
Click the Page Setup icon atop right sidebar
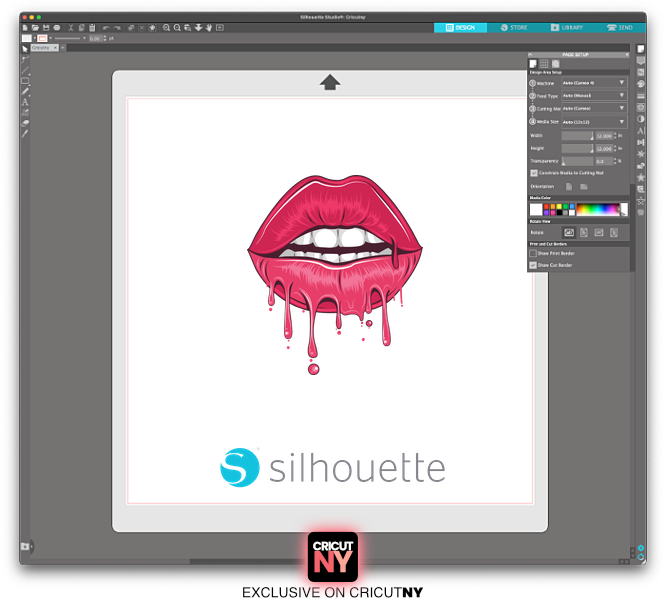[640, 49]
